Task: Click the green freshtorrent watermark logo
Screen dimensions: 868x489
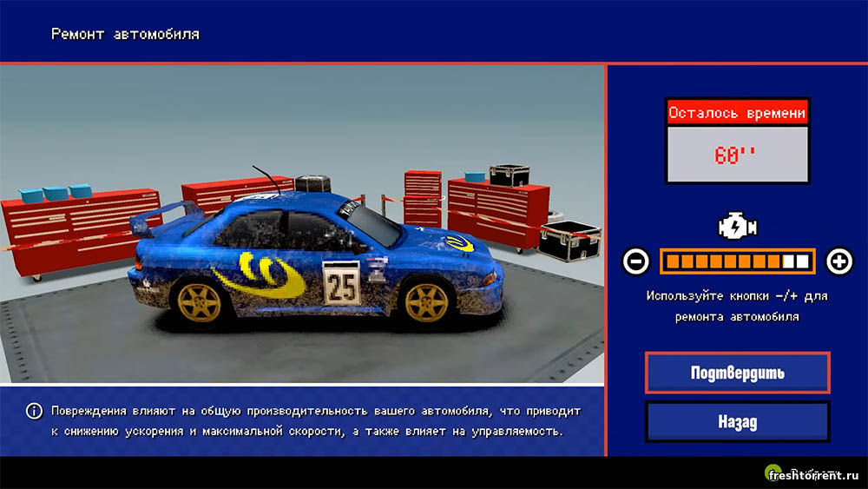Action: [773, 472]
